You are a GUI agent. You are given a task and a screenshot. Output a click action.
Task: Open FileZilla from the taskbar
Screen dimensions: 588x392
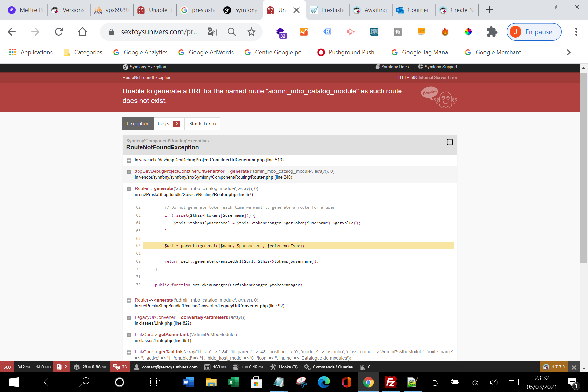(x=390, y=382)
